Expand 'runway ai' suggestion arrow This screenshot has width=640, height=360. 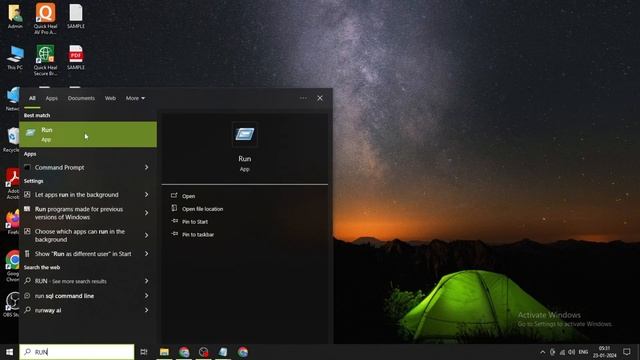click(x=147, y=310)
